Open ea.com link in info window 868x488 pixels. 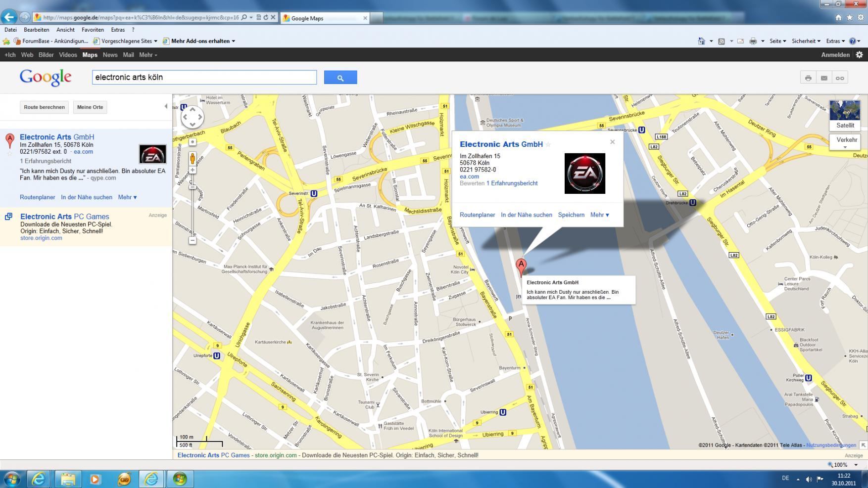point(469,177)
